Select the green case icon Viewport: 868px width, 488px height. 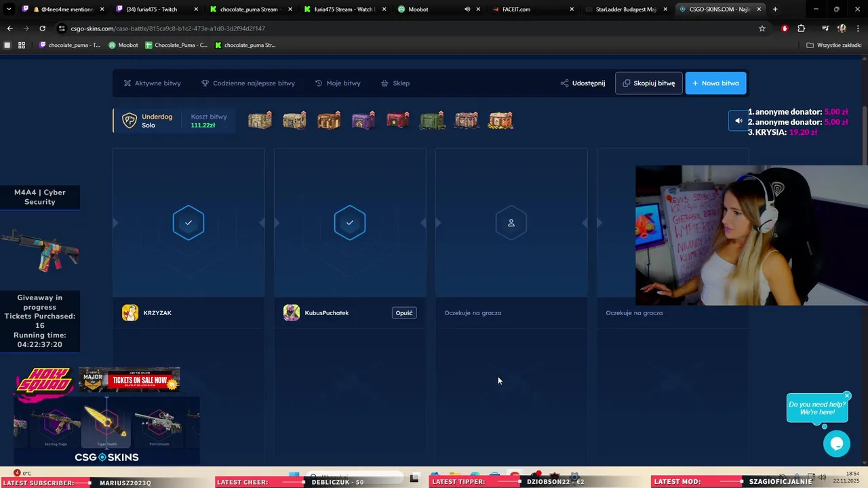432,121
